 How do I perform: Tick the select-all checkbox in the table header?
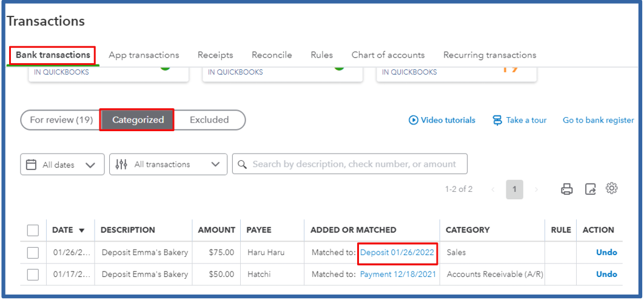[33, 230]
